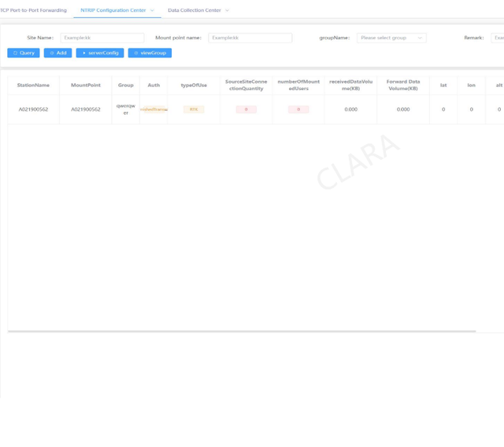Select StationName cell A021900562
This screenshot has width=504, height=447.
33,109
